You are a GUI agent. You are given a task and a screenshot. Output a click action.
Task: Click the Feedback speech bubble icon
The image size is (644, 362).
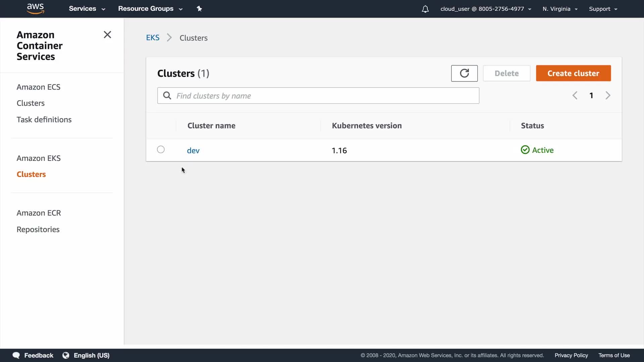point(16,355)
